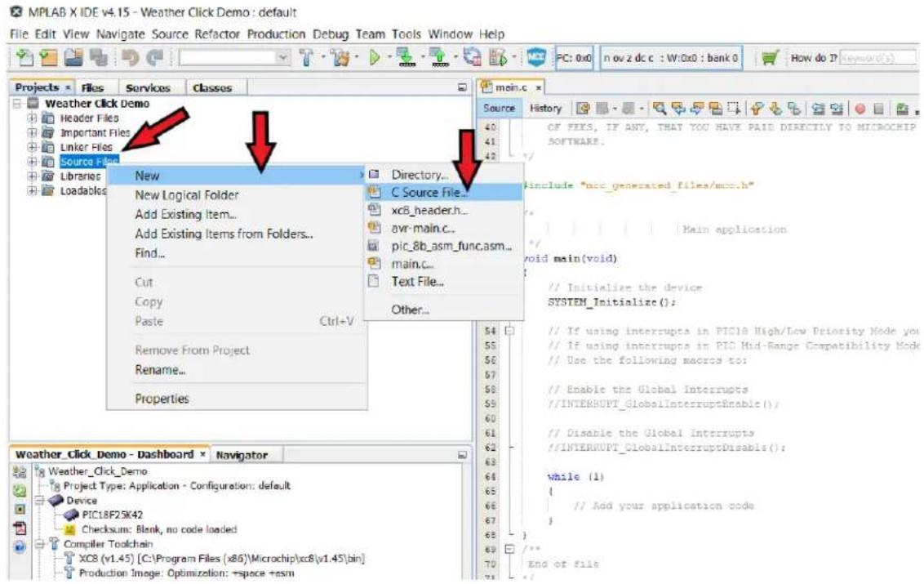Collapse the Device node in Dashboard

pos(39,500)
